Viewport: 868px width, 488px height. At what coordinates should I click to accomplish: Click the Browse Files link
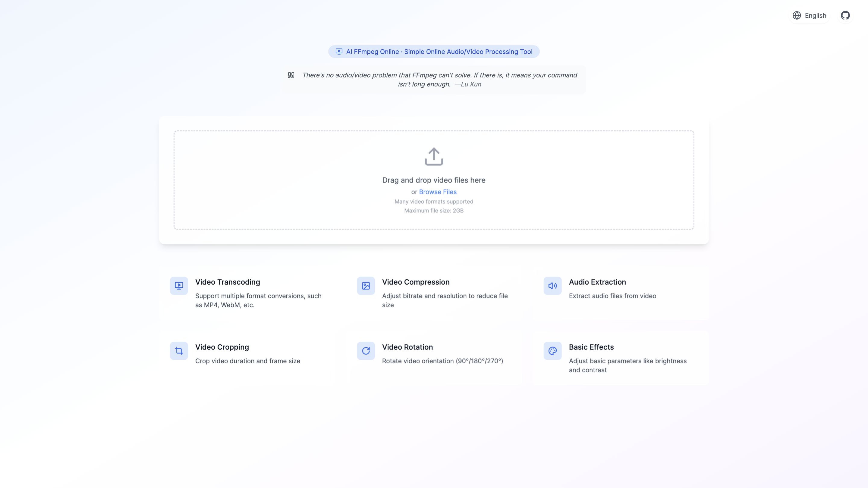point(437,192)
